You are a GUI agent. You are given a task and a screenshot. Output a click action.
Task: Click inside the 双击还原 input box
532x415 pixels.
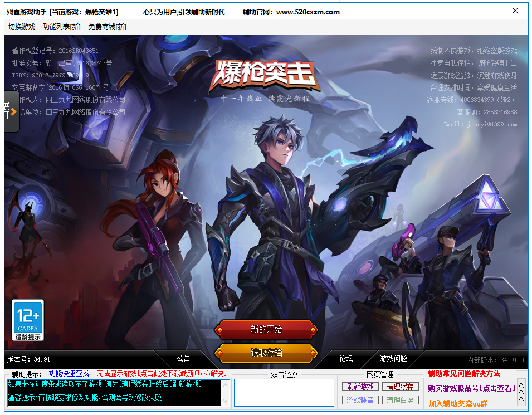[x=285, y=392]
